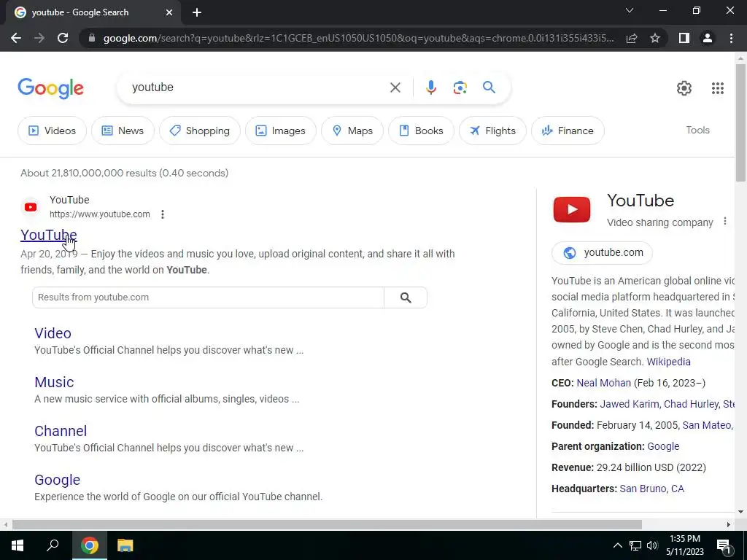Switch to Finance results

[x=568, y=131]
